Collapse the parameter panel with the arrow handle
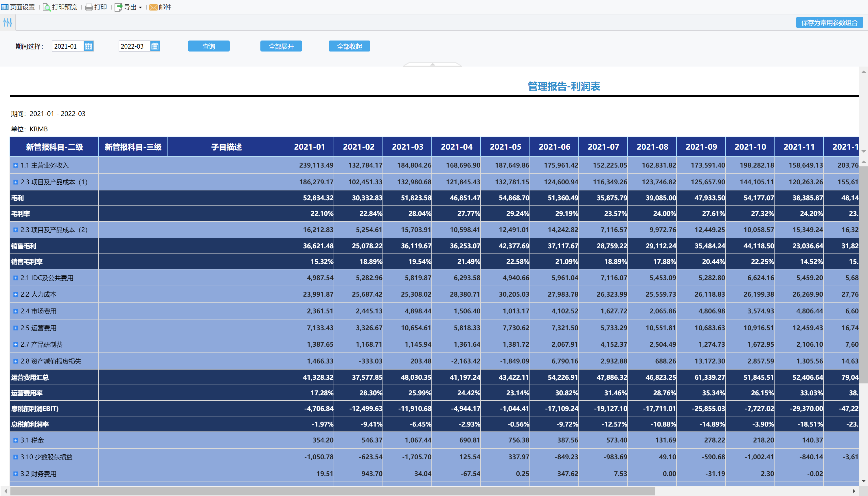Image resolution: width=868 pixels, height=496 pixels. (433, 64)
